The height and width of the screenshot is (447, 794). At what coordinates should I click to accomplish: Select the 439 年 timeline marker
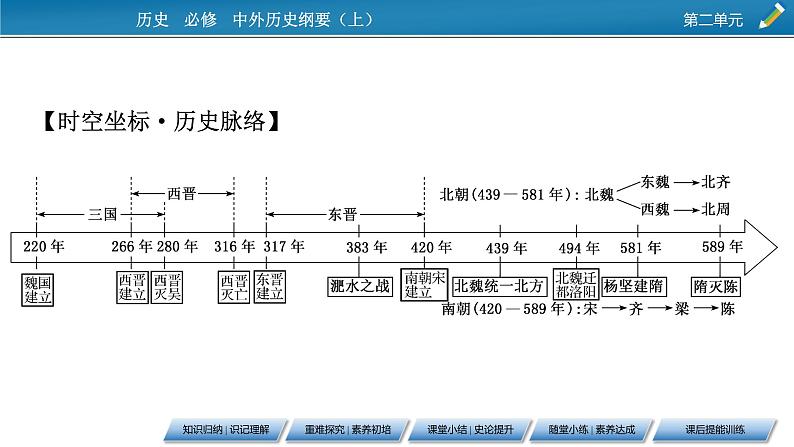506,248
